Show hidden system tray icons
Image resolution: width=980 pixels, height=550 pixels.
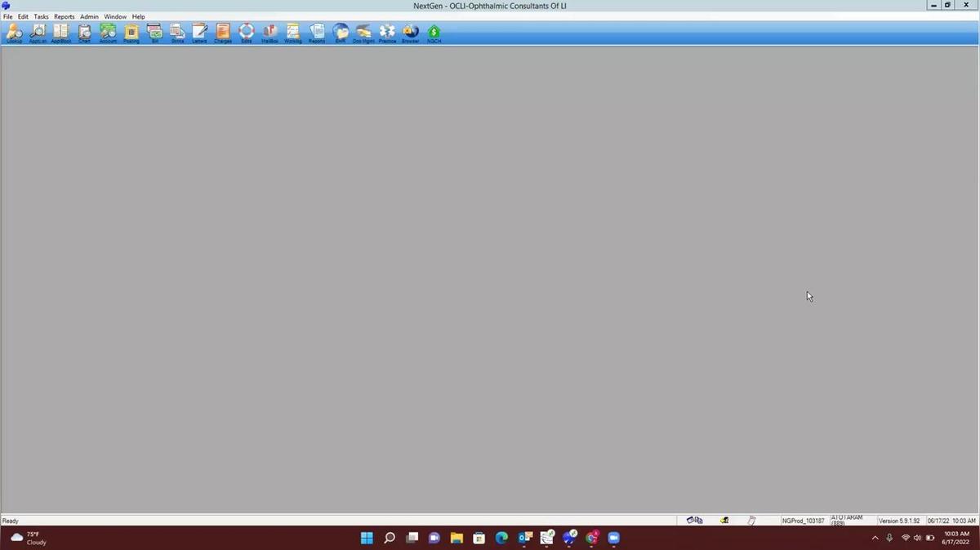(875, 538)
